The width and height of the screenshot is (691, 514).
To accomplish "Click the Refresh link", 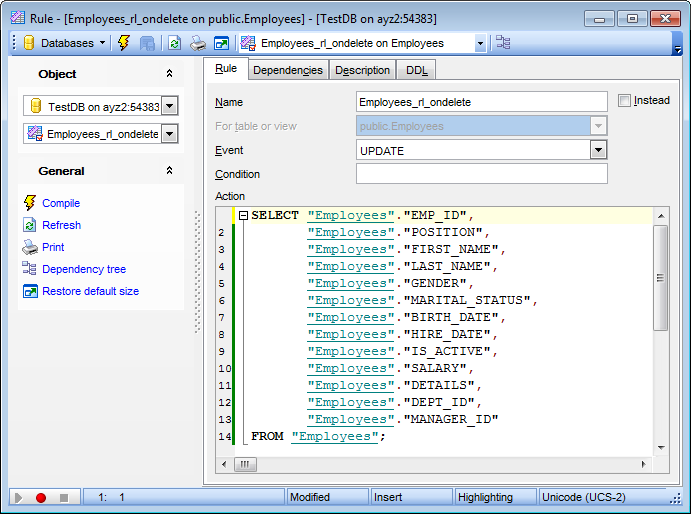I will [x=61, y=225].
